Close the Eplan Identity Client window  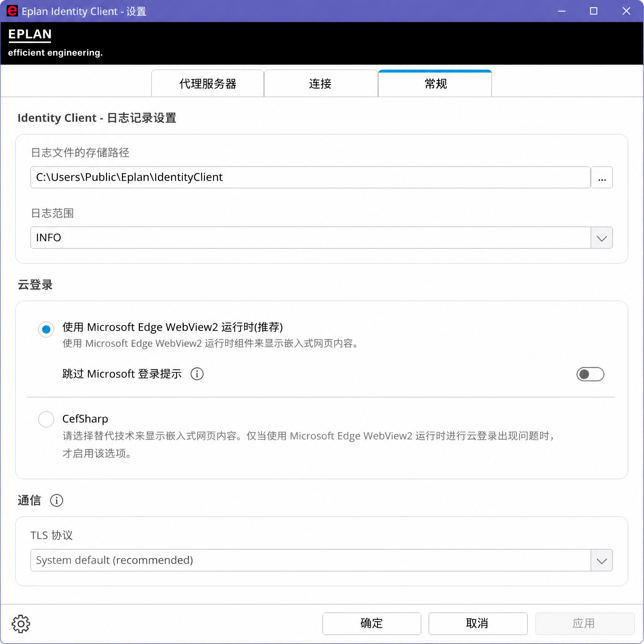tap(626, 11)
